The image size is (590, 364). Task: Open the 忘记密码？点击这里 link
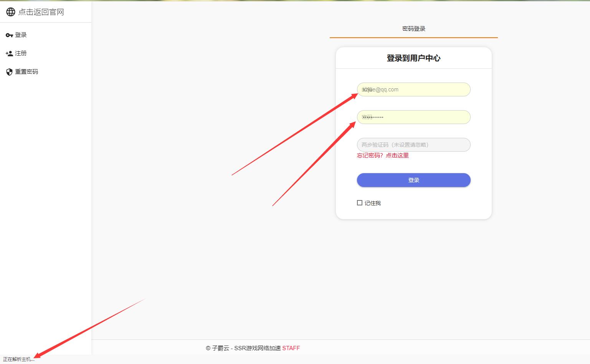tap(383, 156)
